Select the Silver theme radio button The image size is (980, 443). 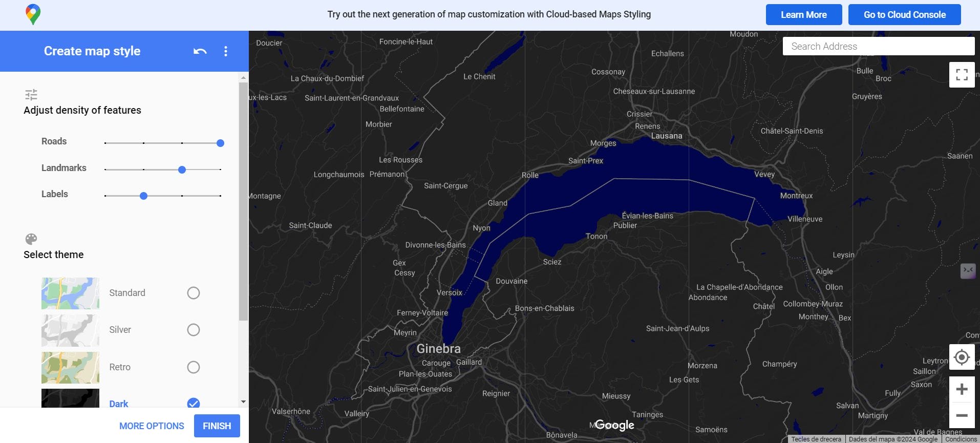pos(194,330)
